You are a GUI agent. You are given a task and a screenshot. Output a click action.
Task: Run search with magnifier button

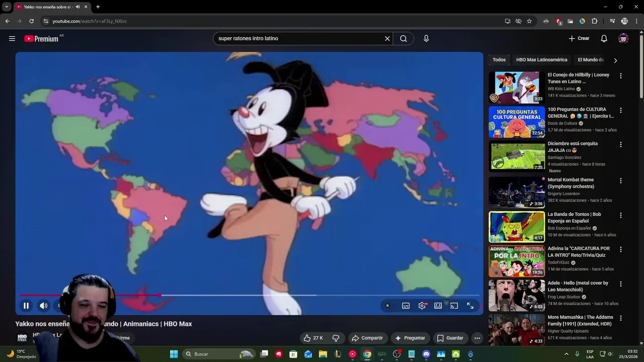[404, 39]
